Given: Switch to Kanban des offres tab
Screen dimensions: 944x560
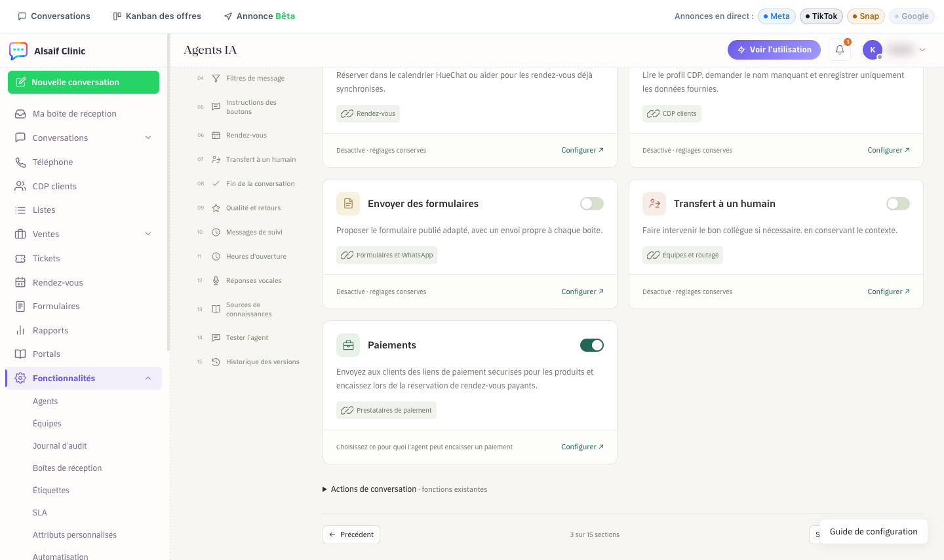Looking at the screenshot, I should tap(157, 16).
